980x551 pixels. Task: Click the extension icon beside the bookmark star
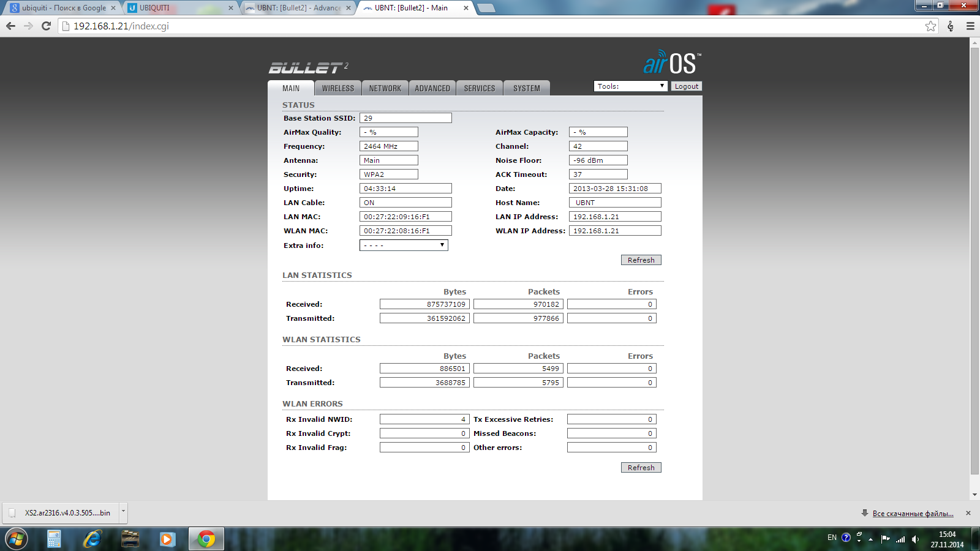point(951,26)
